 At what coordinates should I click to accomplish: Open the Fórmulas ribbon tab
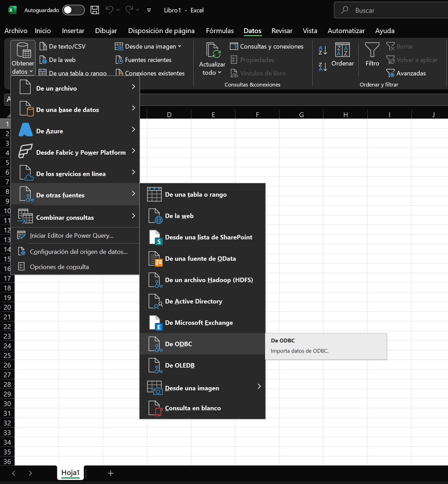220,31
